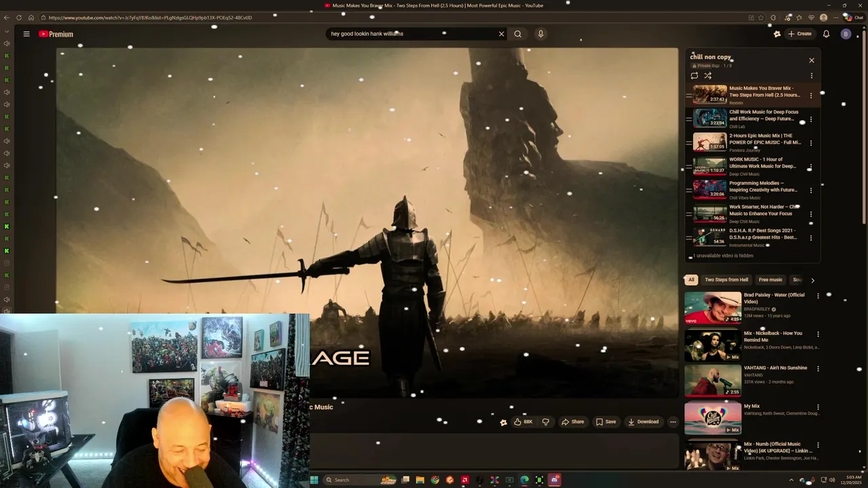Open Discord from taskbar
This screenshot has height=488, width=868.
point(555,480)
